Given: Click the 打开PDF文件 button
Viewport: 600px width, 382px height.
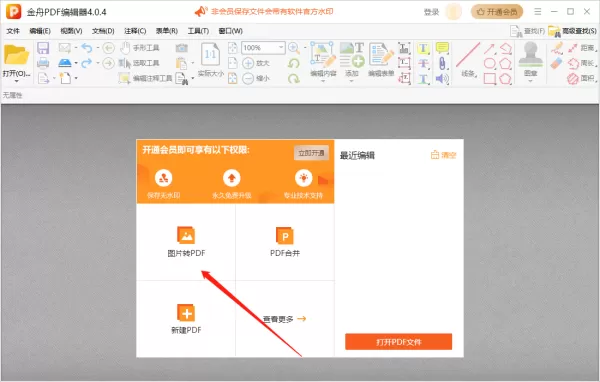Looking at the screenshot, I should 398,341.
